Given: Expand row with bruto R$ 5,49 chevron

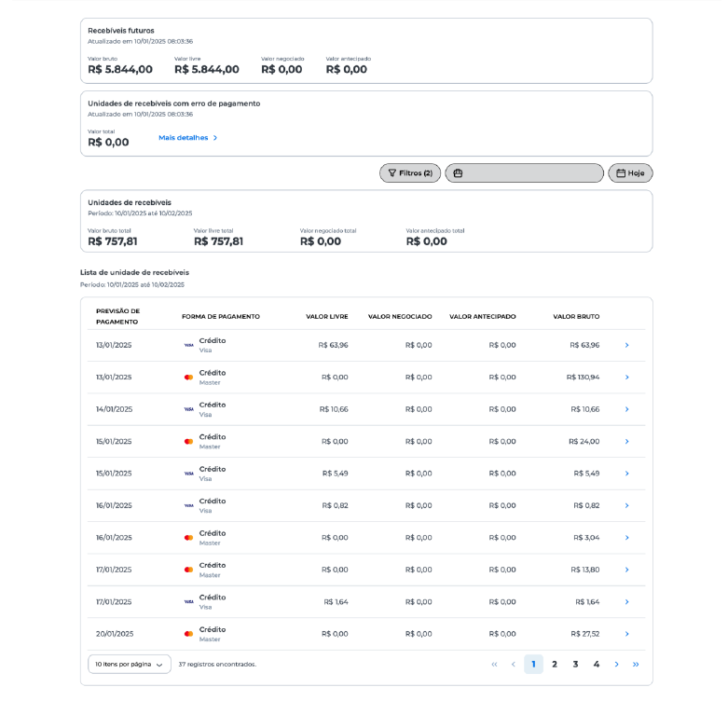Looking at the screenshot, I should pyautogui.click(x=626, y=474).
